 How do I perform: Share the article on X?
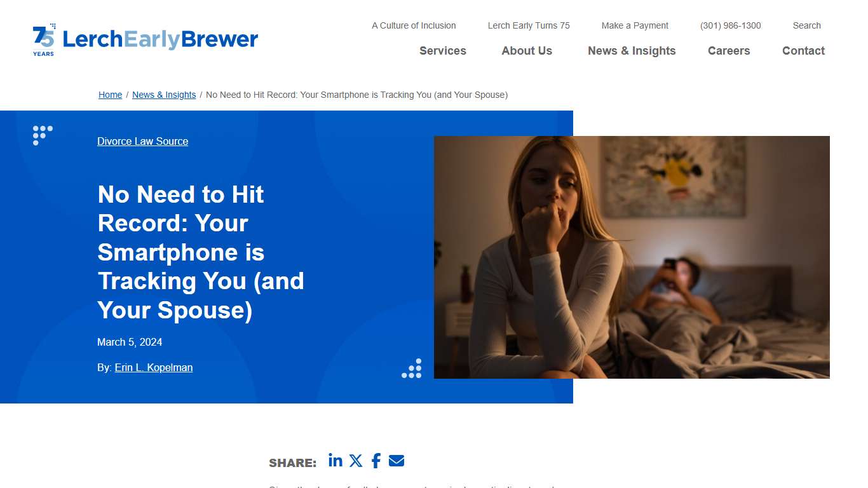pyautogui.click(x=355, y=460)
